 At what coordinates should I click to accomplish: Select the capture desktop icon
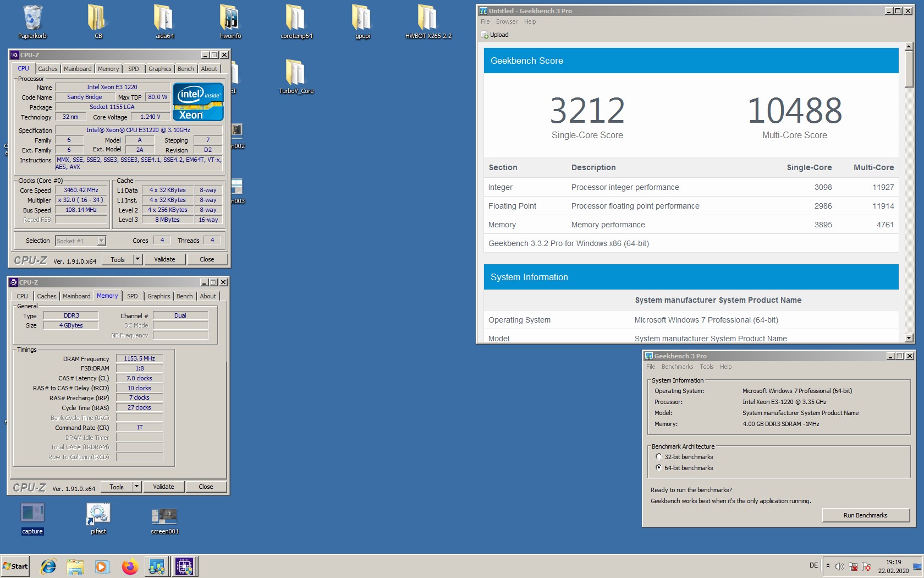click(x=32, y=518)
